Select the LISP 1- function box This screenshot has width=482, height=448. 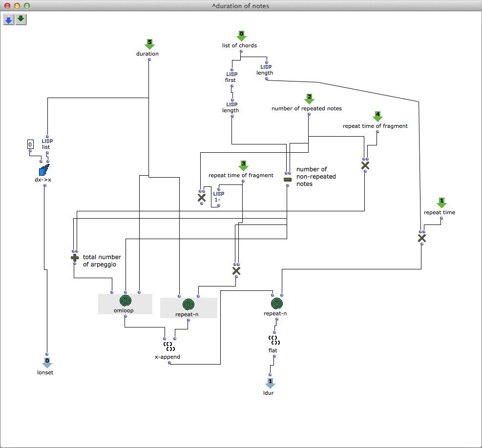click(x=218, y=196)
